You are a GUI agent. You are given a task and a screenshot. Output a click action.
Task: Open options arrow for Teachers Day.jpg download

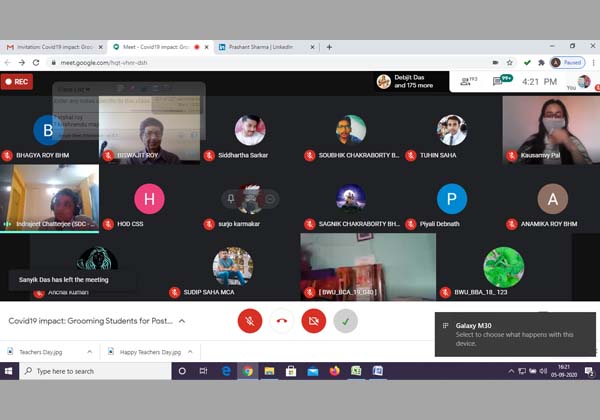(89, 352)
